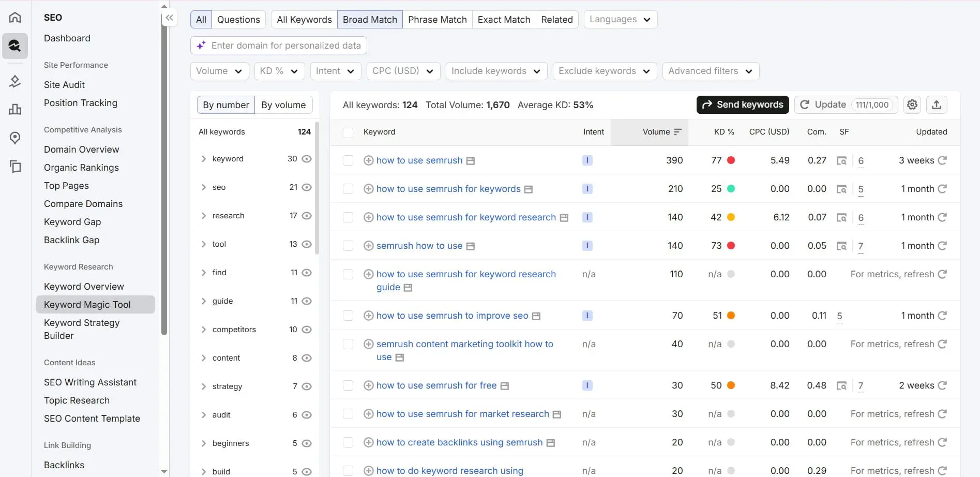Click the Update button
The height and width of the screenshot is (477, 980).
coord(846,105)
